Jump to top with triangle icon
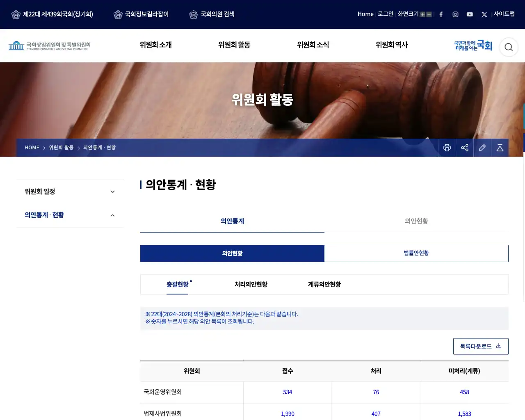 [x=500, y=148]
